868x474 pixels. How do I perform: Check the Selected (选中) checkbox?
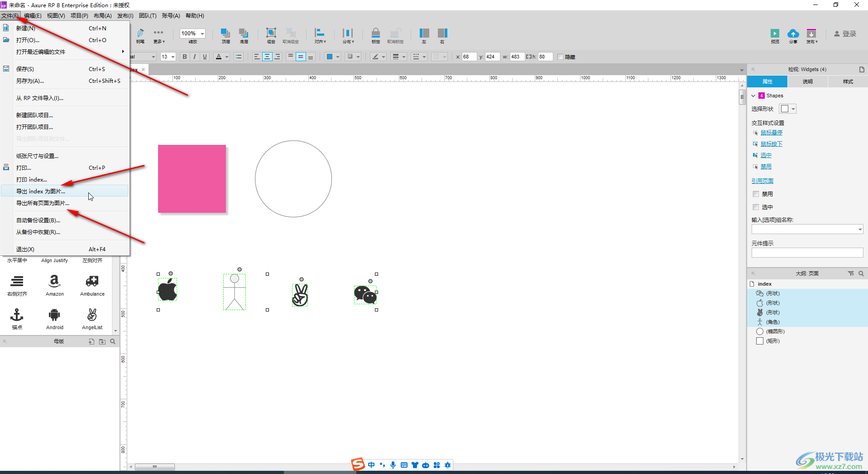tap(756, 207)
